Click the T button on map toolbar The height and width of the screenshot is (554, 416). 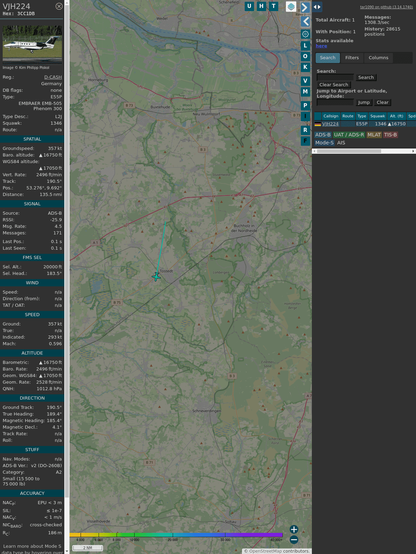tap(273, 6)
